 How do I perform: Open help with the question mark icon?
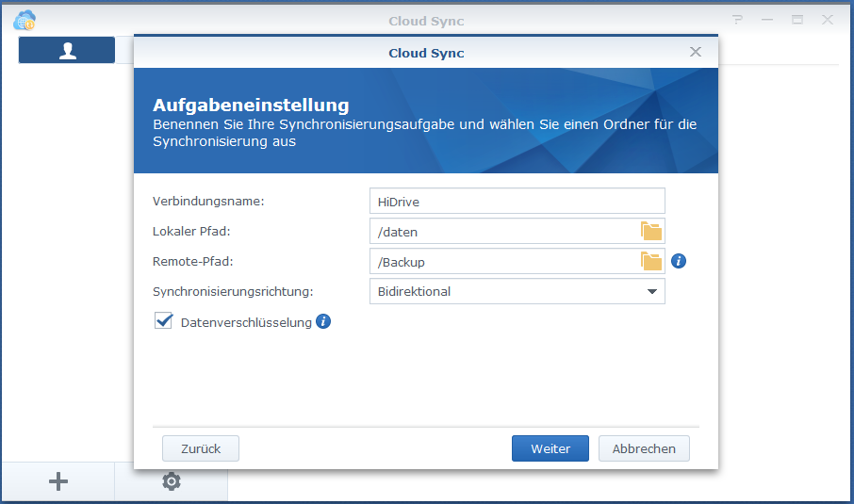coord(737,20)
